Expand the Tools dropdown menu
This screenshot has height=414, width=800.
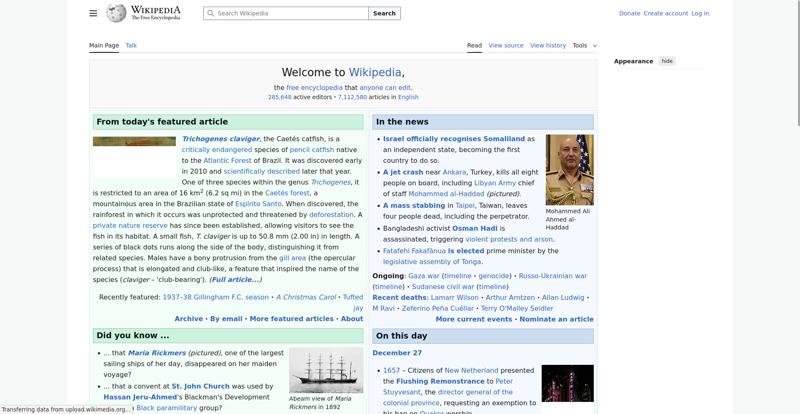point(584,45)
